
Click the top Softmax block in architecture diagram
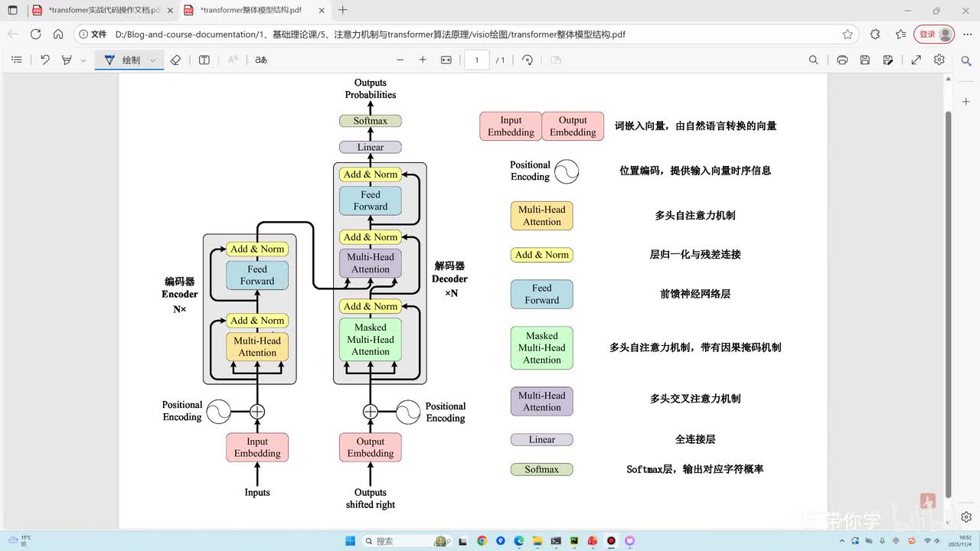371,121
